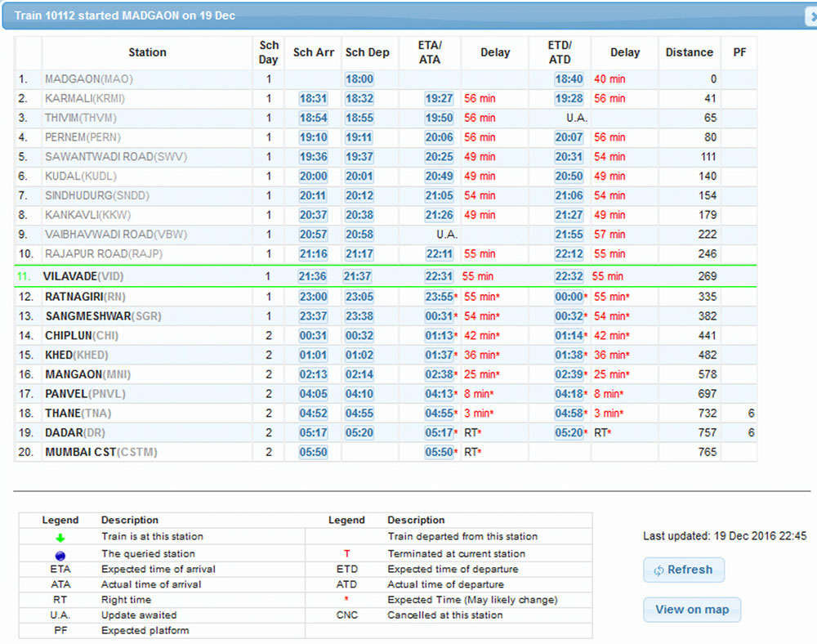
Task: Select MUMBAI CST(CSTM) station name
Action: 100,452
